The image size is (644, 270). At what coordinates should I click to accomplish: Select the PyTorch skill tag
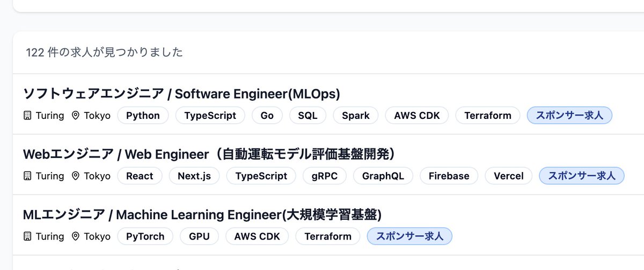tap(145, 236)
